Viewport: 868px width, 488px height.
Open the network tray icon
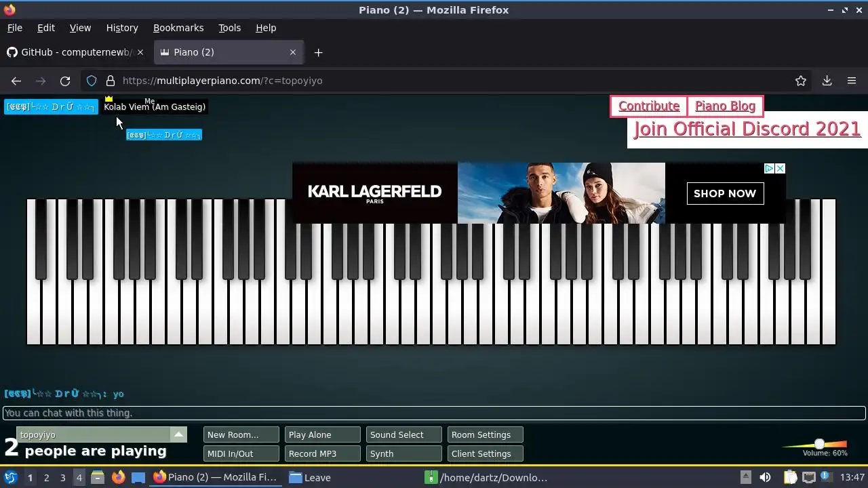tap(808, 477)
